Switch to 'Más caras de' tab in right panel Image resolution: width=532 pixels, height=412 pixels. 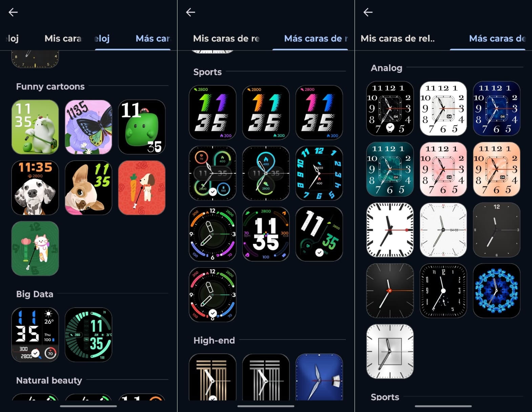tap(497, 39)
